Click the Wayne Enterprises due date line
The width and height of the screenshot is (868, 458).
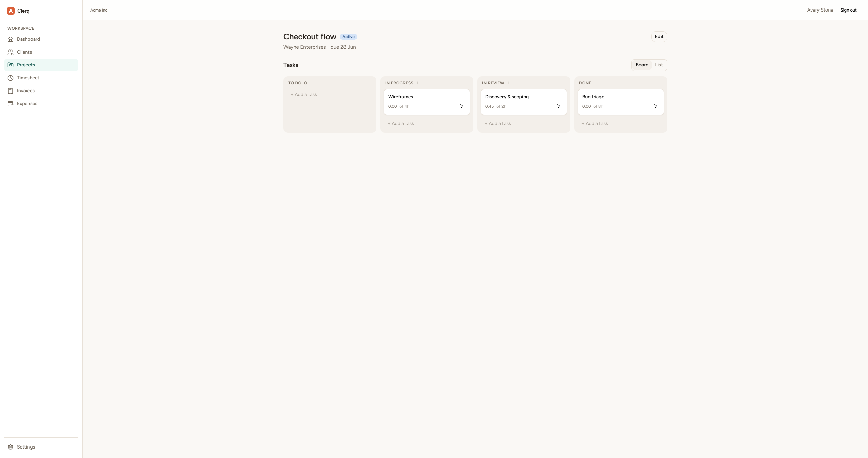point(320,47)
